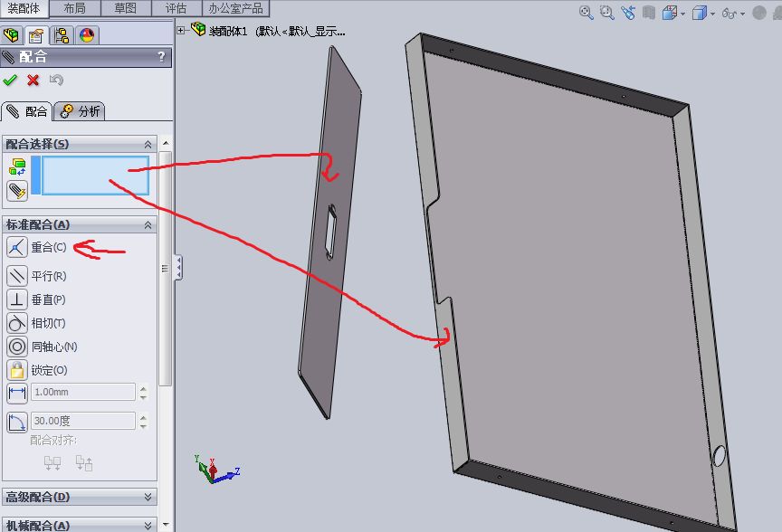782x532 pixels.
Task: Decrease the 30.00度 angle value
Action: pos(144,425)
